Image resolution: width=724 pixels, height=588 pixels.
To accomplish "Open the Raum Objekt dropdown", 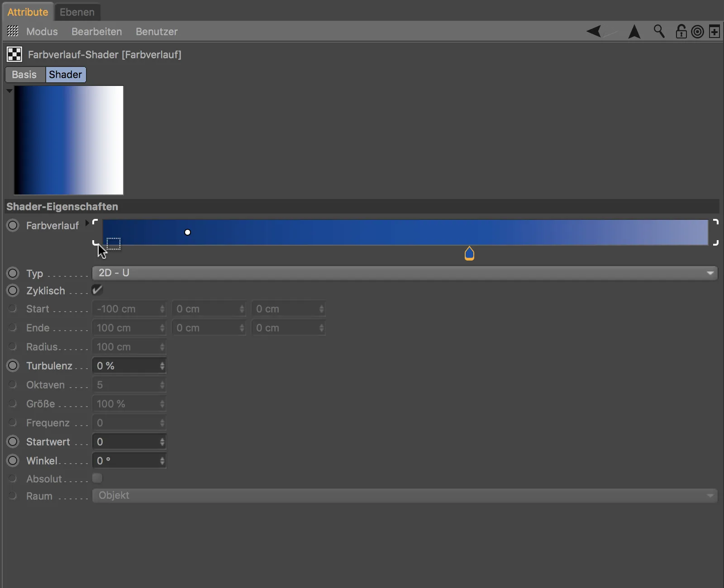I will click(x=405, y=496).
